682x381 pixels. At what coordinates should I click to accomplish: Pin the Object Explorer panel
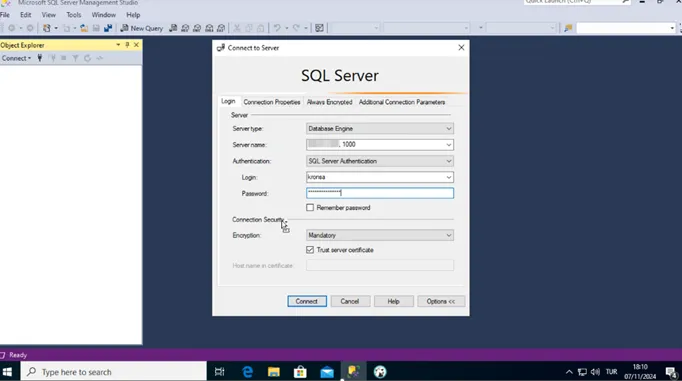pyautogui.click(x=127, y=45)
